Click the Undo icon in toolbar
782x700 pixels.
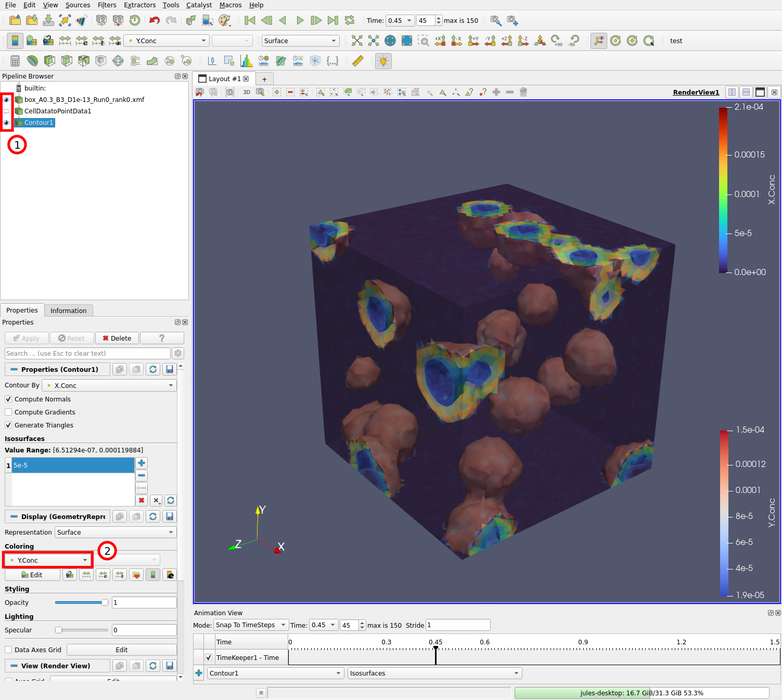point(154,20)
